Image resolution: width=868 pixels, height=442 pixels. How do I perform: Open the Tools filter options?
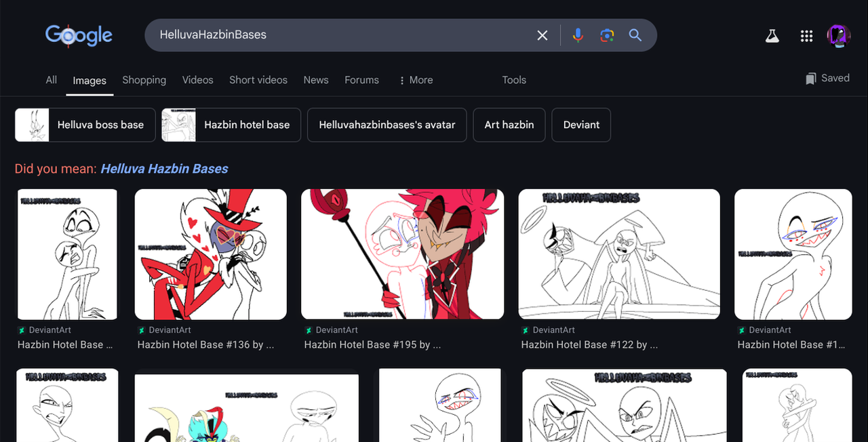click(x=514, y=80)
